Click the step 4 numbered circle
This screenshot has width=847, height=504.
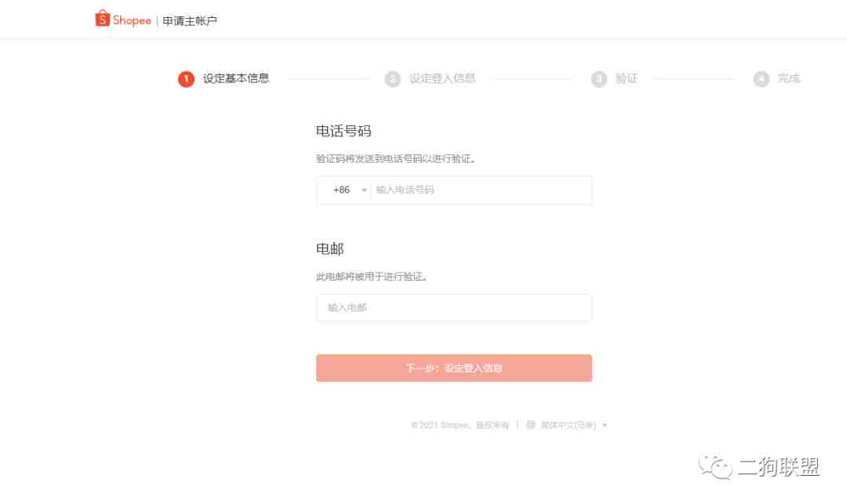coord(761,79)
